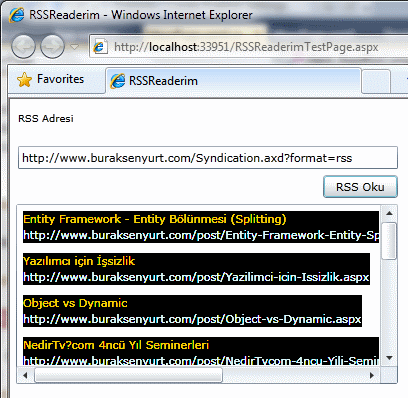
Task: Click the page icon in the address bar
Action: coord(99,47)
